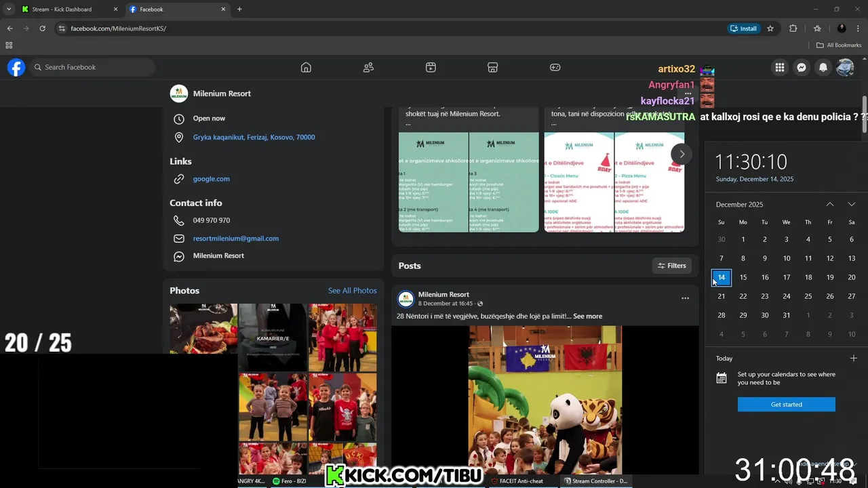868x488 pixels.
Task: Open the Gryka kaqanikut address link
Action: (x=254, y=137)
